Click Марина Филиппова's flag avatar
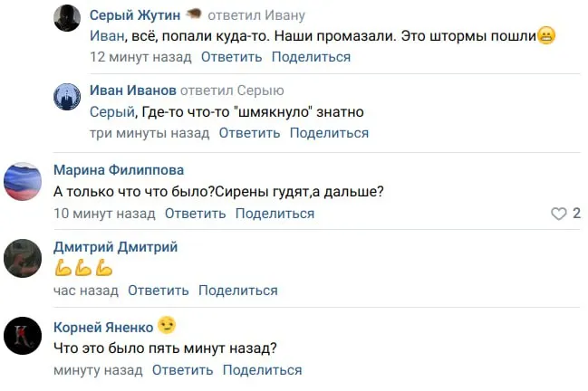 point(23,181)
